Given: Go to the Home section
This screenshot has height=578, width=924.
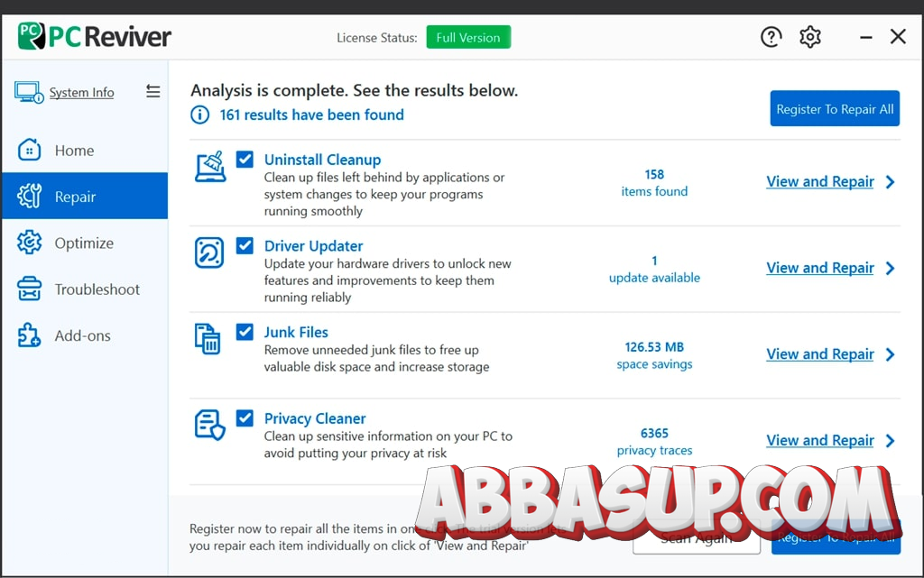Looking at the screenshot, I should point(85,150).
